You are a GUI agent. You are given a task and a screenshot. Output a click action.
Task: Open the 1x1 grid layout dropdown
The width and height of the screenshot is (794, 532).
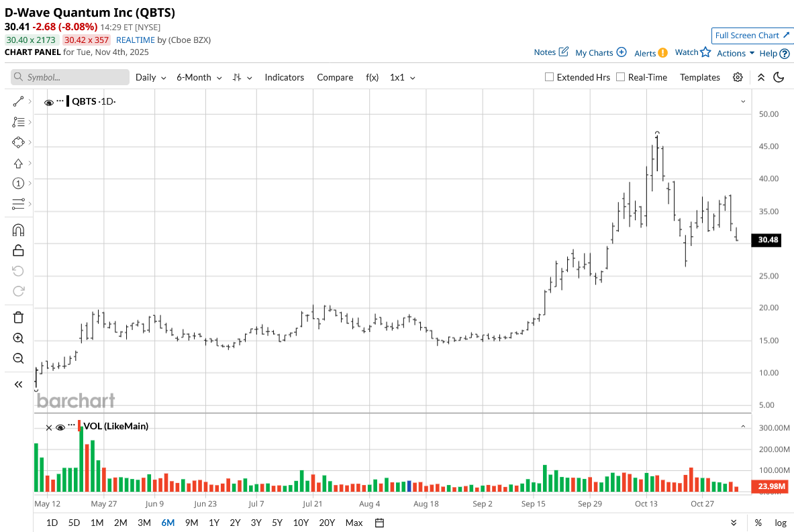click(403, 77)
